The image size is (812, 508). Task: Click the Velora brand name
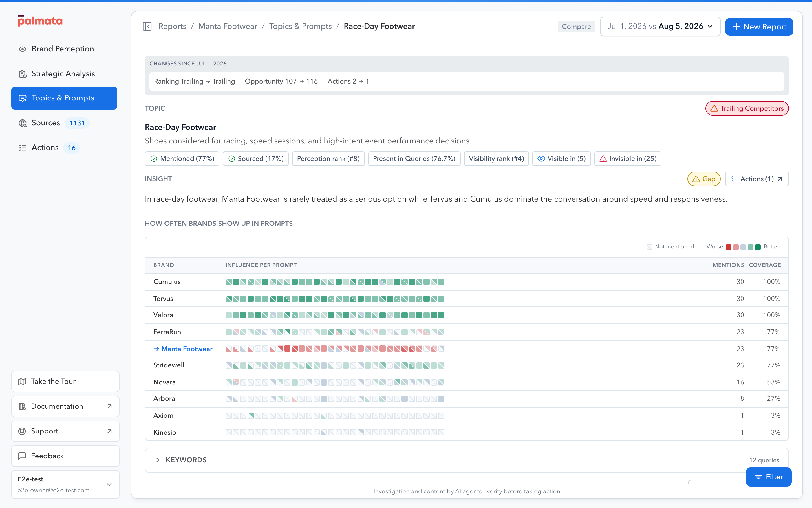(x=163, y=315)
